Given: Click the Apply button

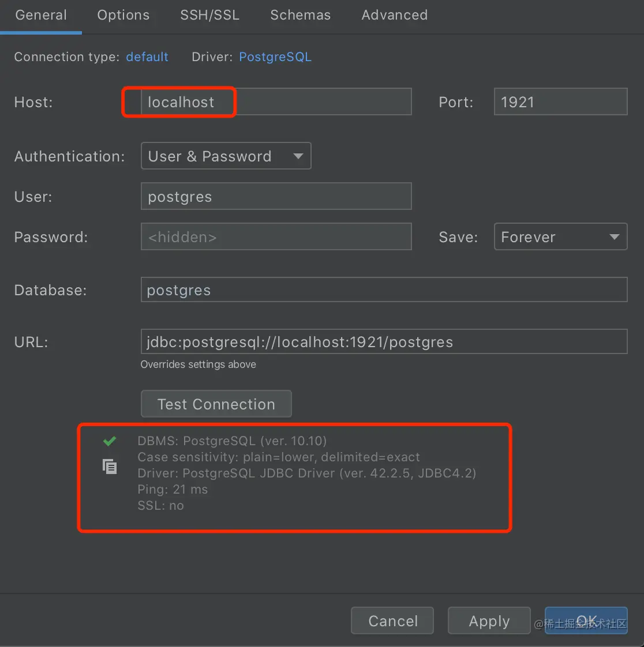Looking at the screenshot, I should pyautogui.click(x=489, y=620).
